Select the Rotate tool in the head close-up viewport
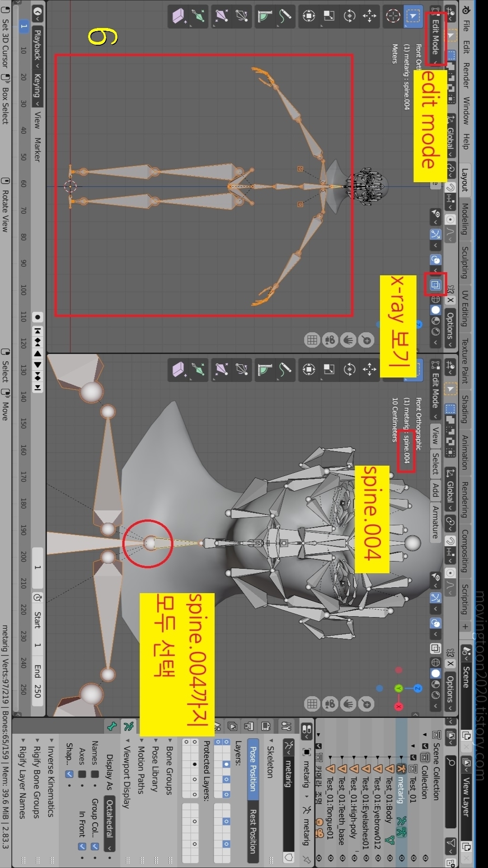488x868 pixels. click(349, 369)
